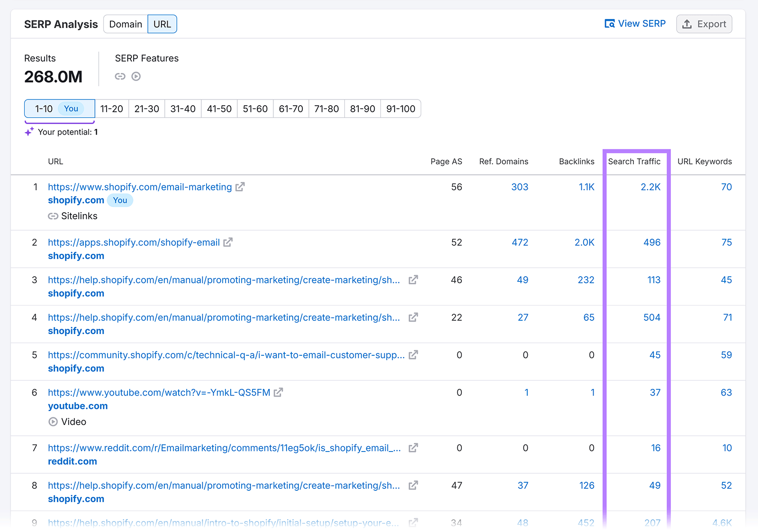Click the sparkle icon beside Your potential

click(29, 132)
